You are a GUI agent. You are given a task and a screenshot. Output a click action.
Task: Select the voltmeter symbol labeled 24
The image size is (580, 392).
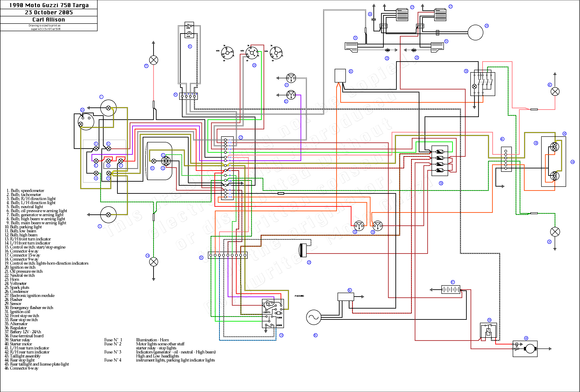(x=86, y=122)
